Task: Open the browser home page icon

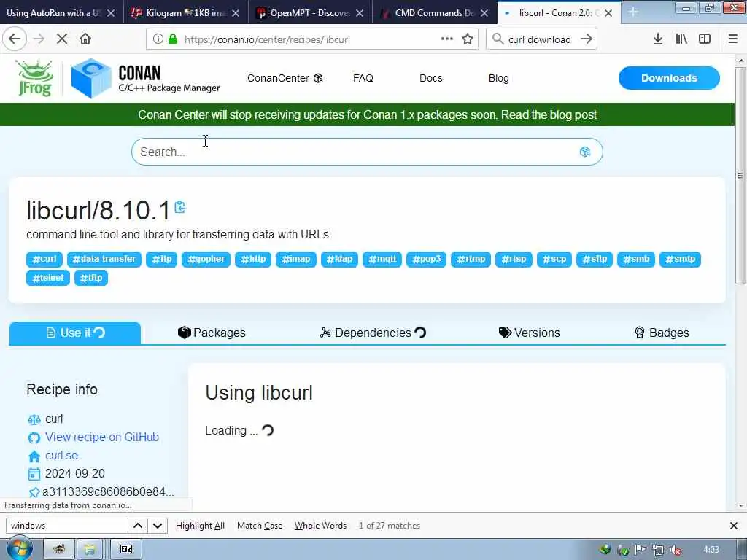Action: coord(85,39)
